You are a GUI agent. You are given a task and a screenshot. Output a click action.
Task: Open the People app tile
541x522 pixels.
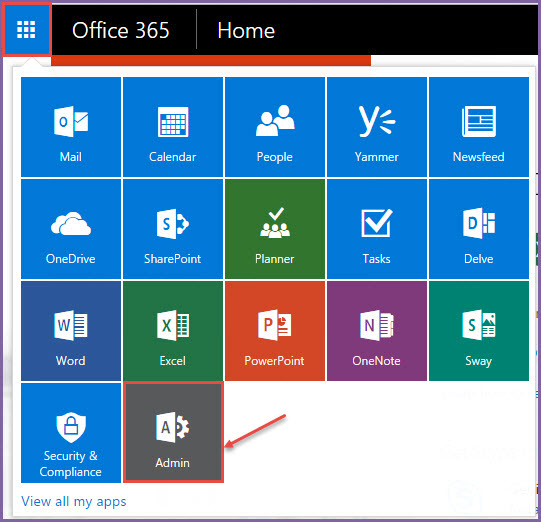(275, 127)
